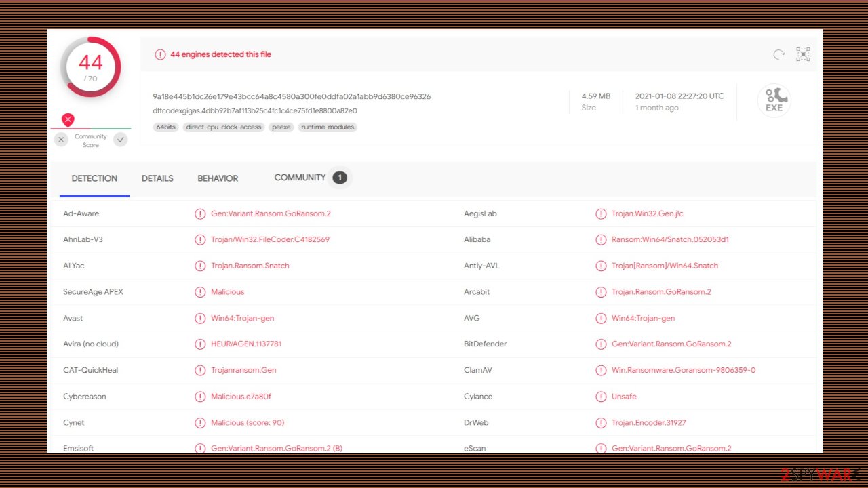Click the ClamAV Win.Ransomware.Goransom result
Screen dimensions: 868x488
[684, 370]
